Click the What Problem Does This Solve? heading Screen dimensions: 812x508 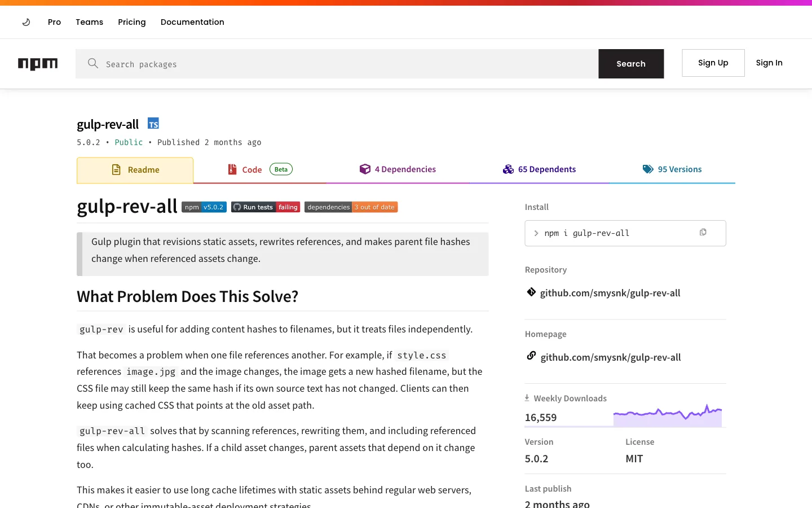pyautogui.click(x=187, y=296)
